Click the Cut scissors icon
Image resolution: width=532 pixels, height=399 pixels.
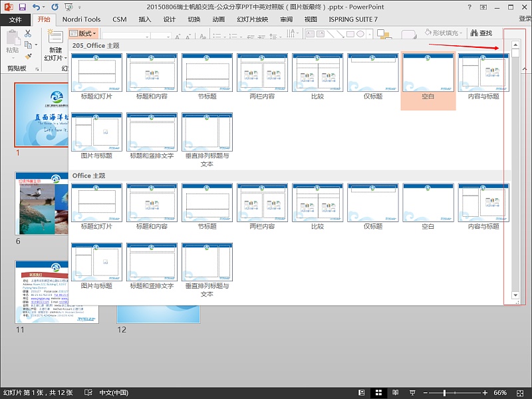pyautogui.click(x=28, y=33)
